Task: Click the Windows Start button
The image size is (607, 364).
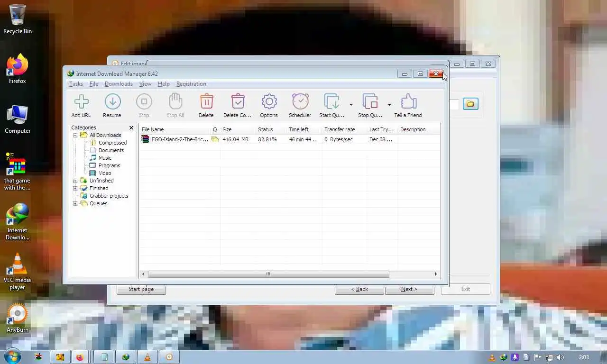Action: coord(11,357)
